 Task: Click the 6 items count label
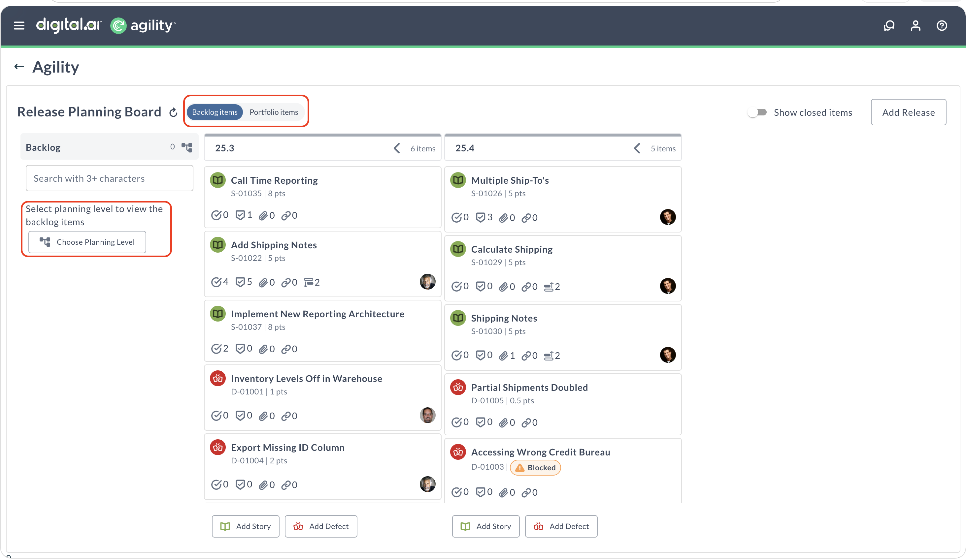422,148
